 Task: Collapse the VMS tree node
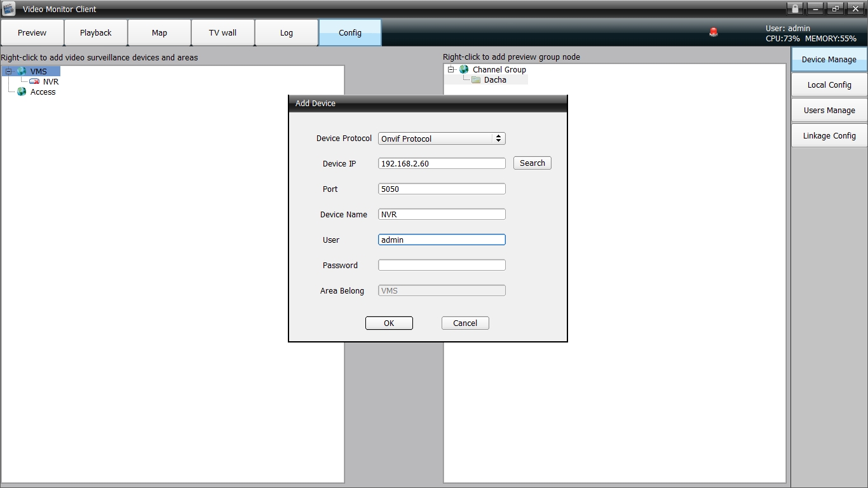(x=9, y=71)
